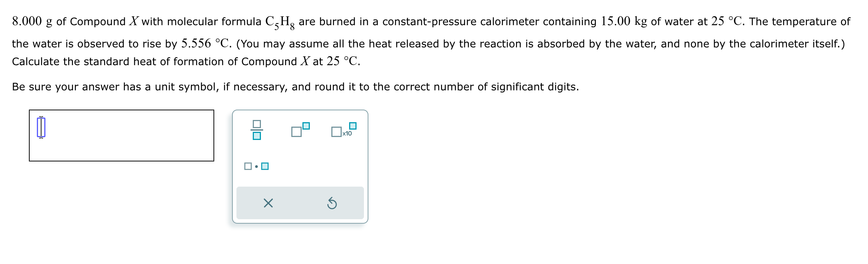Click the base box of the x10 template
Image resolution: width=868 pixels, height=264 pixels.
coord(337,132)
